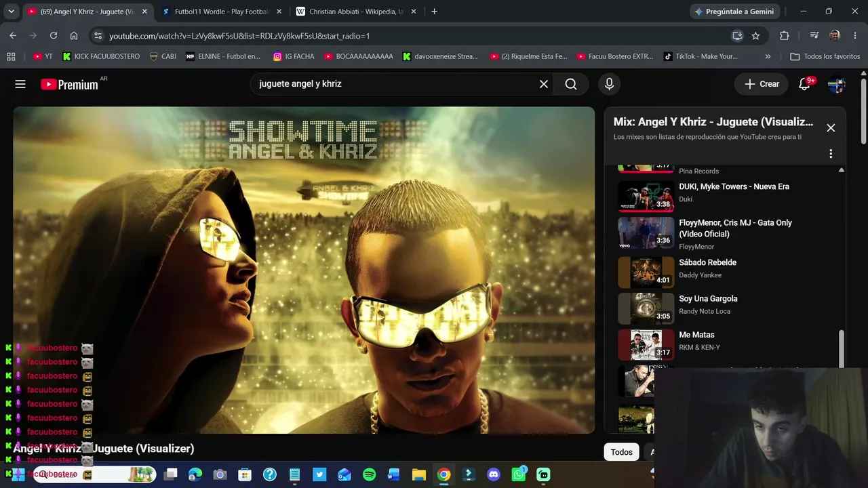Click the Showtime video player area
Viewport: 868px width, 488px height.
(304, 270)
